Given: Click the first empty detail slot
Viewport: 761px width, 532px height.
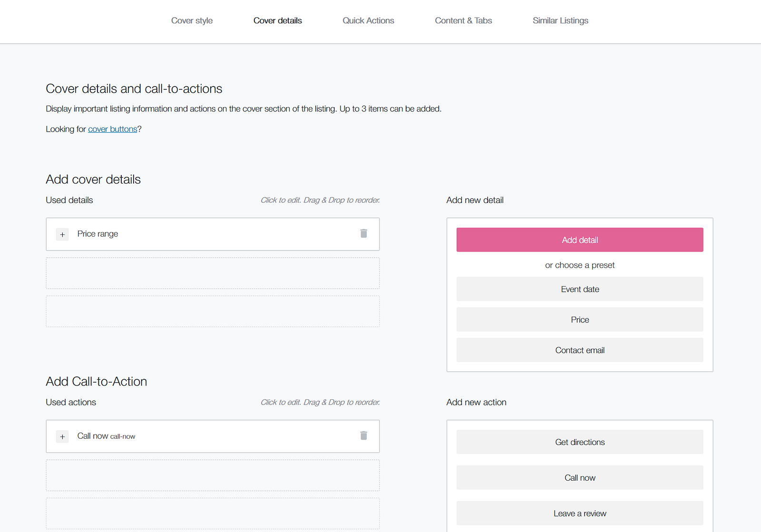Looking at the screenshot, I should pos(213,273).
